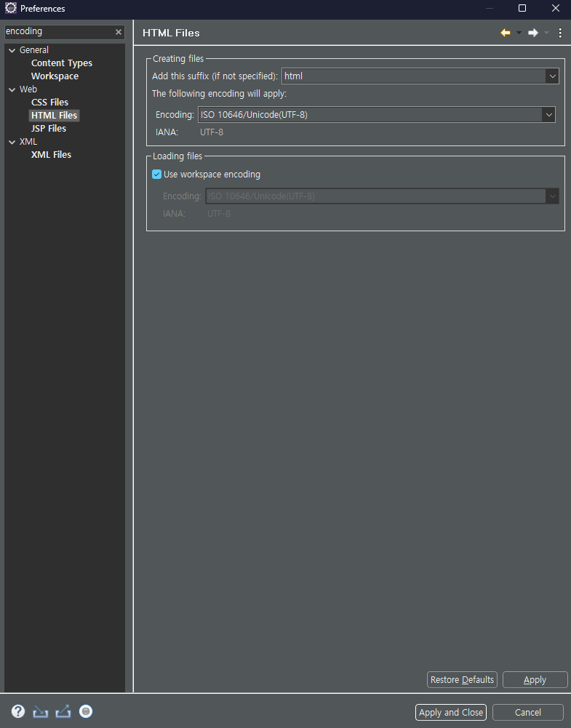This screenshot has height=728, width=571.
Task: Open the three-dot view menu icon
Action: tap(560, 33)
